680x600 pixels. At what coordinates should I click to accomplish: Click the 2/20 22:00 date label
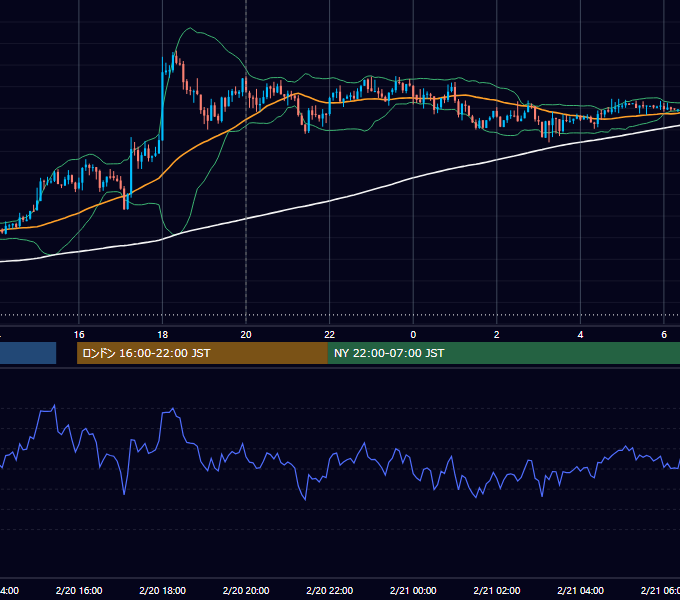(330, 590)
